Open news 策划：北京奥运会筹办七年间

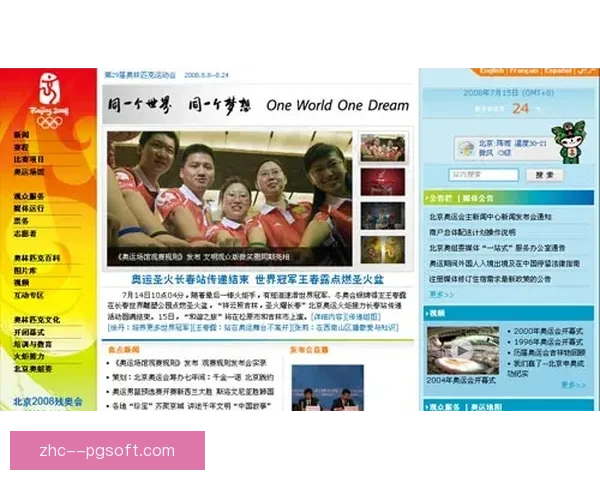tap(193, 377)
